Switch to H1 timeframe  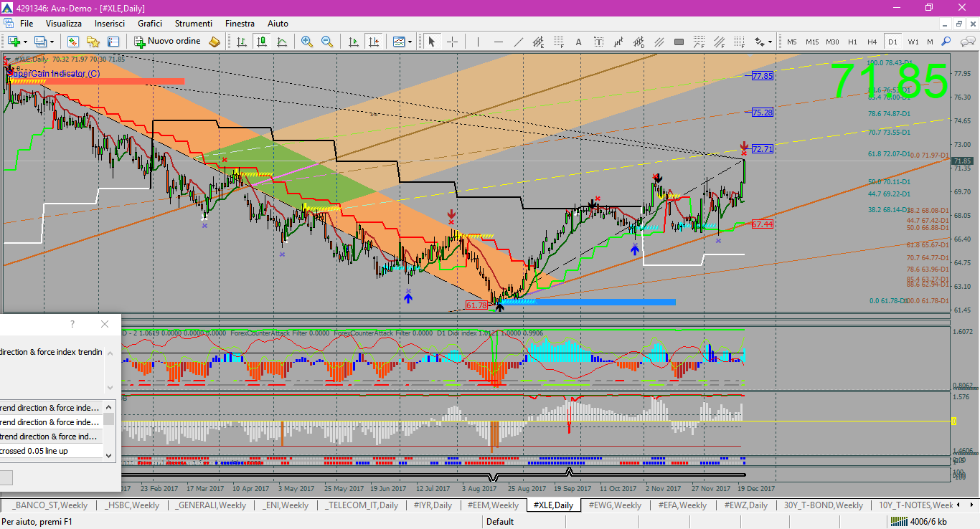[x=852, y=42]
